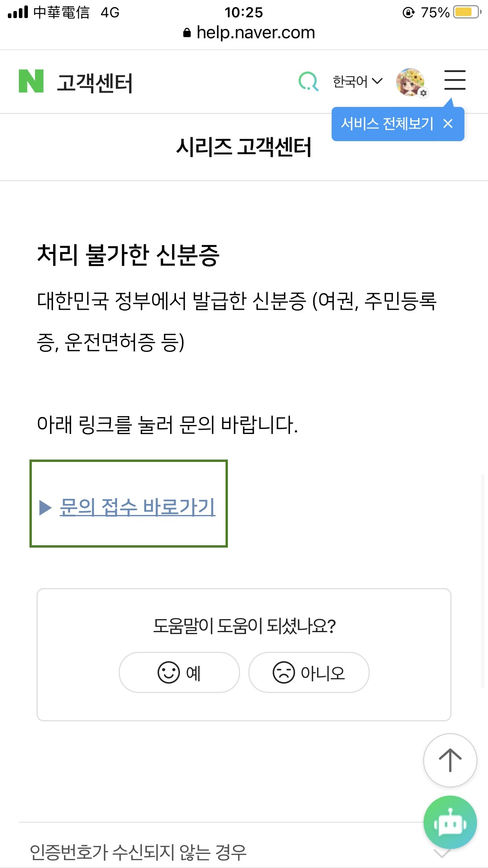Viewport: 488px width, 868px height.
Task: Tap the 고객센터 header title
Action: pyautogui.click(x=95, y=83)
